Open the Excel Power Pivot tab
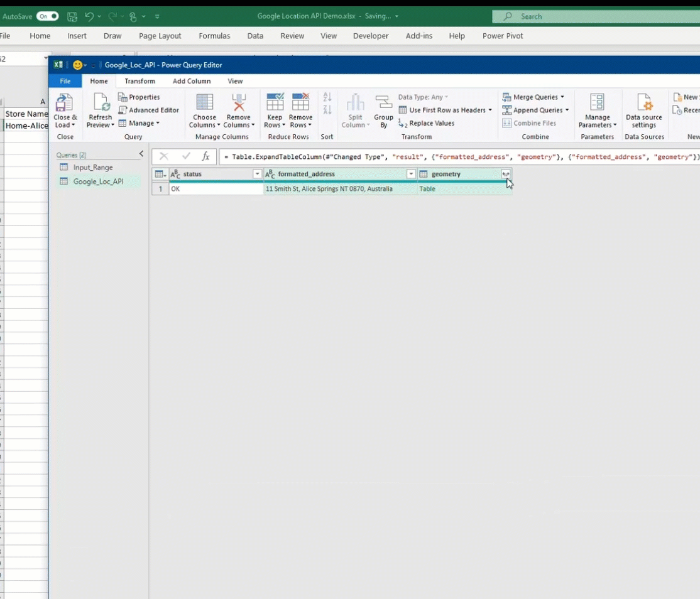This screenshot has width=700, height=599. click(503, 36)
